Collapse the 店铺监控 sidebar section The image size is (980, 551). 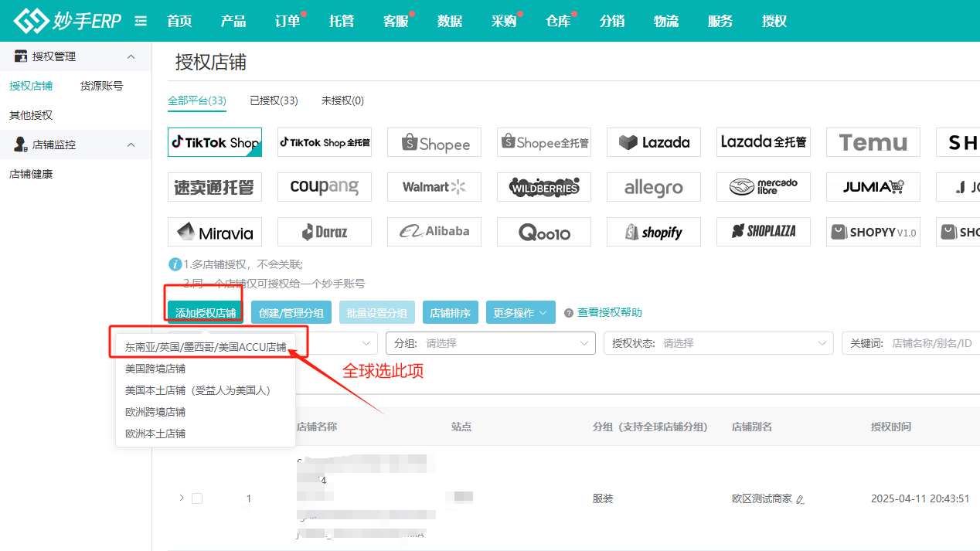pyautogui.click(x=131, y=145)
